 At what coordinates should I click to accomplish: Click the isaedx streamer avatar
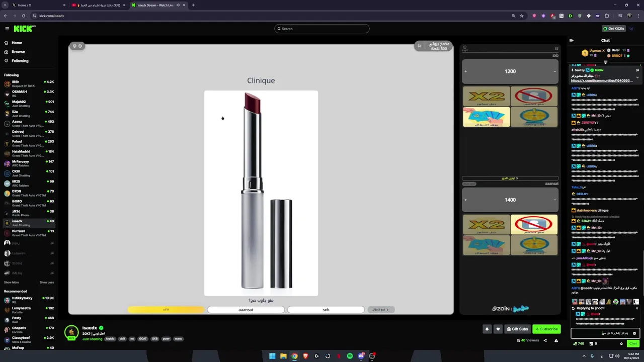71,332
